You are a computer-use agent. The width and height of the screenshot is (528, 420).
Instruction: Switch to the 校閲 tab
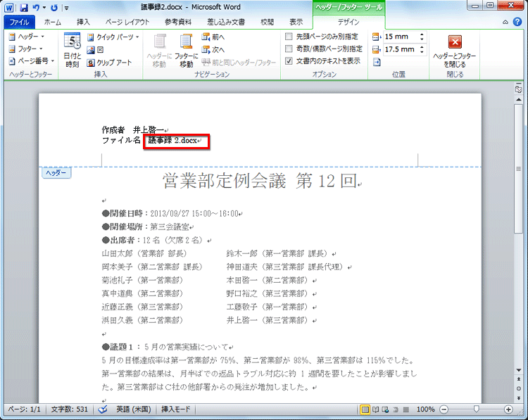pos(267,23)
